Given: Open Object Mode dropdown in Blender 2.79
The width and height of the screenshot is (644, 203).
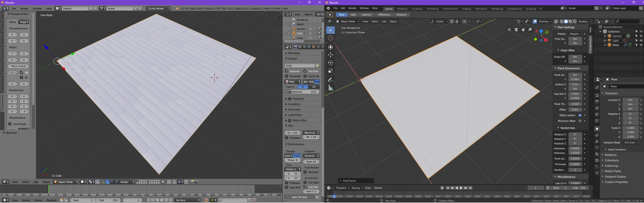Looking at the screenshot, I should click(66, 182).
